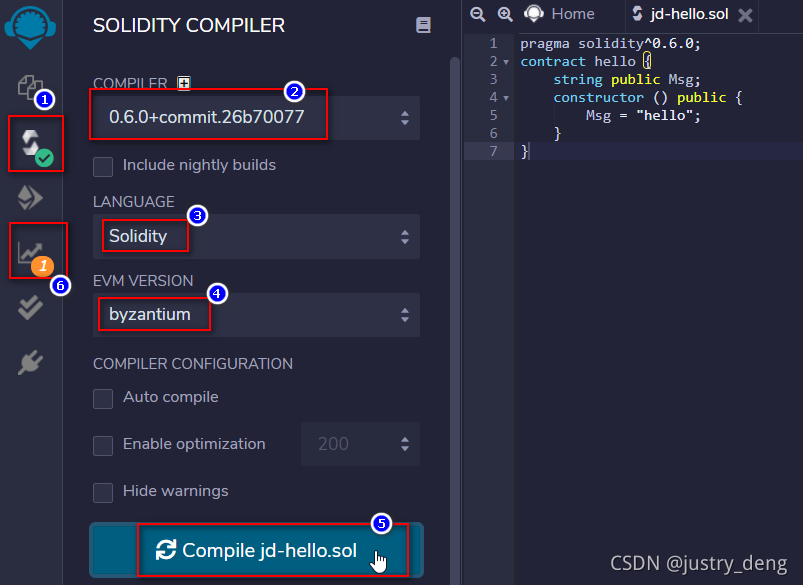This screenshot has width=803, height=585.
Task: Enable Include nightly builds checkbox
Action: [x=103, y=166]
